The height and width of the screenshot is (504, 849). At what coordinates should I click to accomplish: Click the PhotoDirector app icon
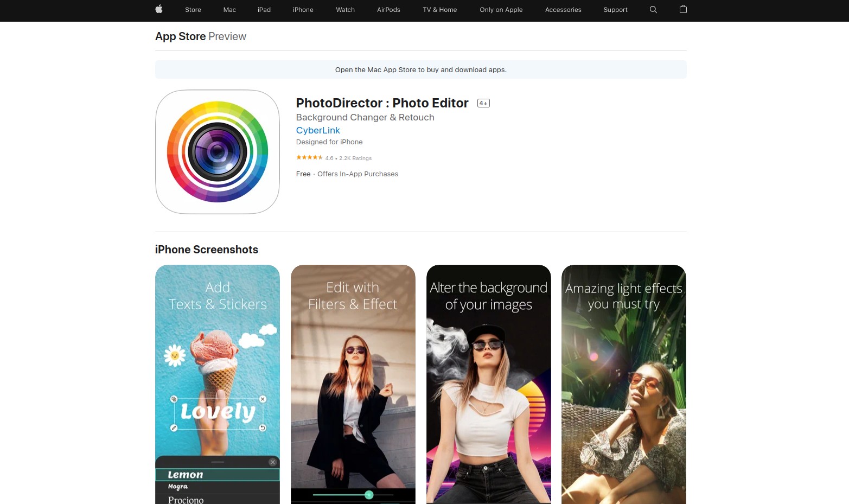point(218,152)
